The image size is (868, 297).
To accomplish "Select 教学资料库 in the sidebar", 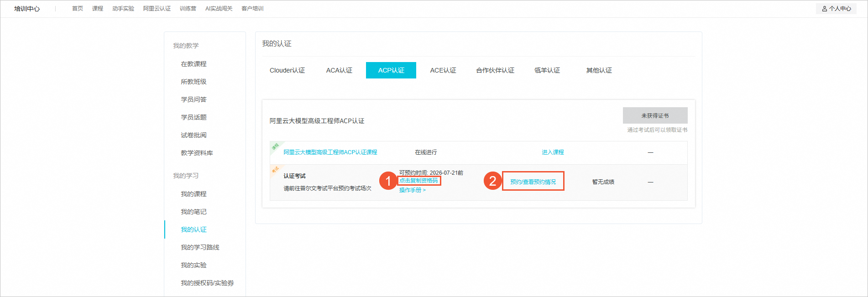I will pyautogui.click(x=197, y=153).
